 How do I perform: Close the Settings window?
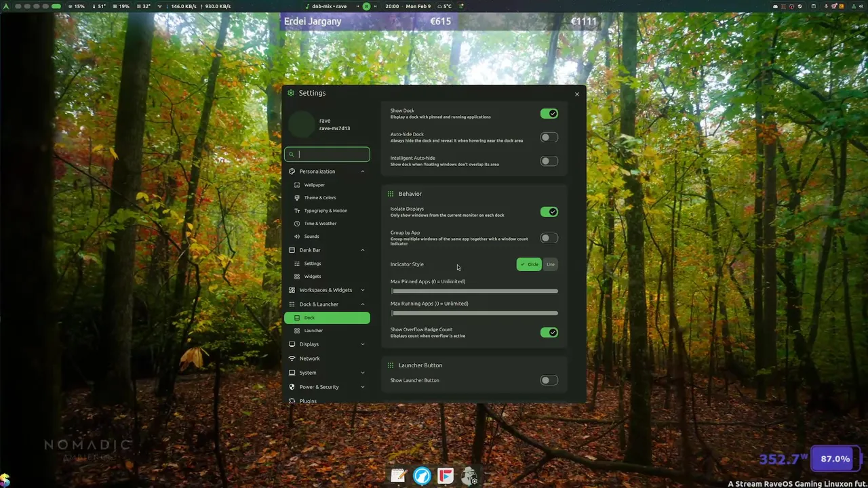(x=577, y=94)
